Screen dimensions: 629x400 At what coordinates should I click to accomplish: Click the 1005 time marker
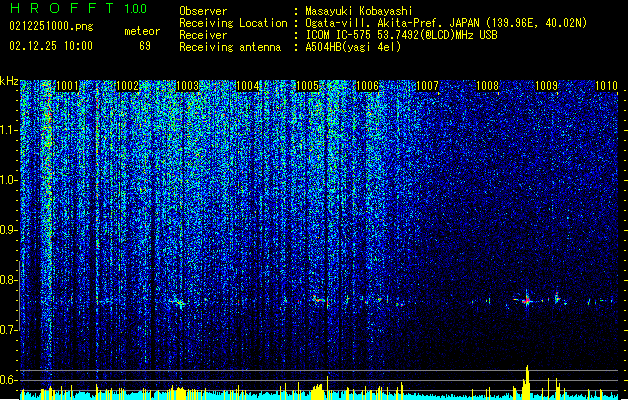pos(307,86)
